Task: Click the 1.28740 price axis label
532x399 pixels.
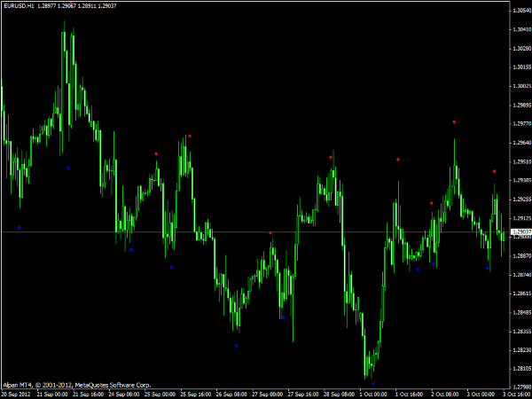Action: tap(522, 275)
